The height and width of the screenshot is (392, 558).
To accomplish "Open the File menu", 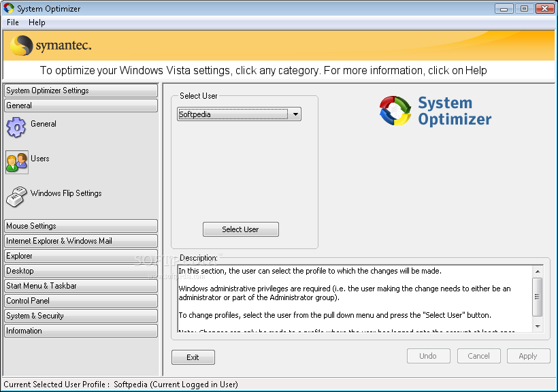I will pyautogui.click(x=13, y=22).
